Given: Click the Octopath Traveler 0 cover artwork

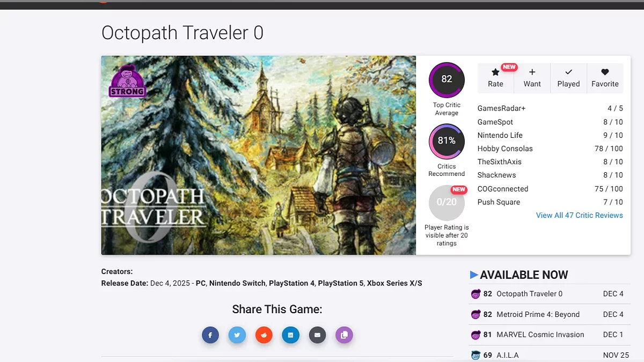Looking at the screenshot, I should click(x=259, y=155).
